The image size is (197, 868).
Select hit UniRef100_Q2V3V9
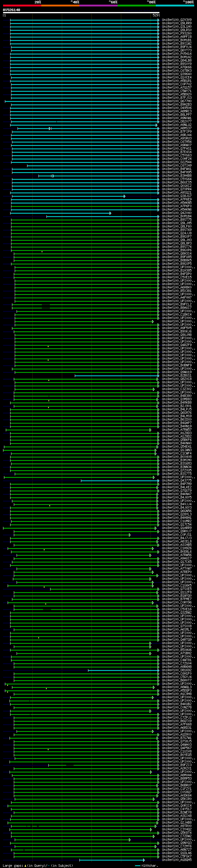pyautogui.click(x=177, y=20)
